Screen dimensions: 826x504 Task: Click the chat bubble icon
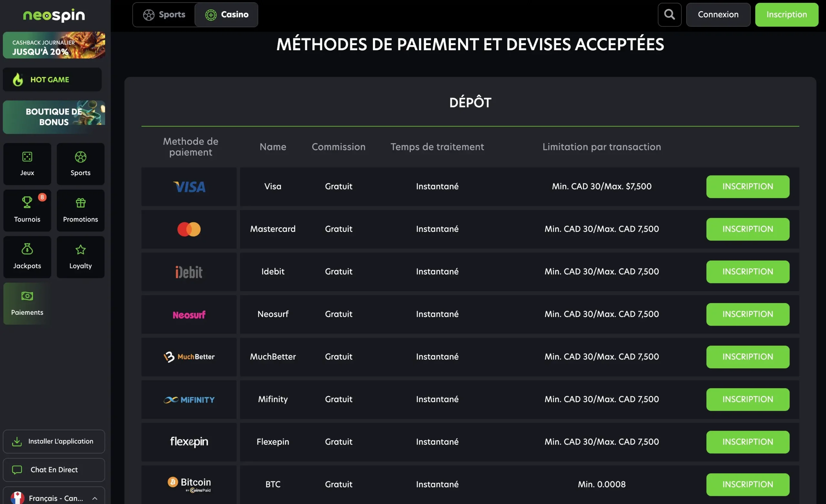pos(17,470)
